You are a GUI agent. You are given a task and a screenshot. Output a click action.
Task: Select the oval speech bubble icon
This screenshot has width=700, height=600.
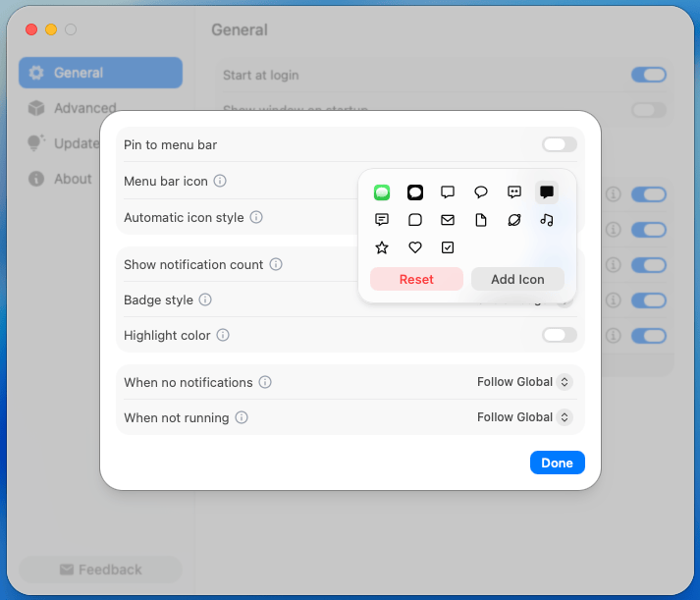(x=481, y=192)
